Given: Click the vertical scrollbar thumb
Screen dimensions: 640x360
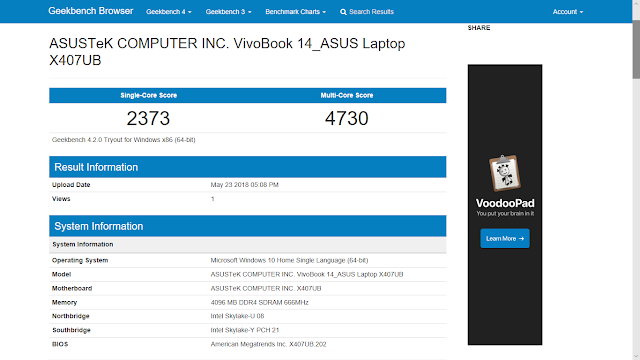Looking at the screenshot, I should click(636, 48).
